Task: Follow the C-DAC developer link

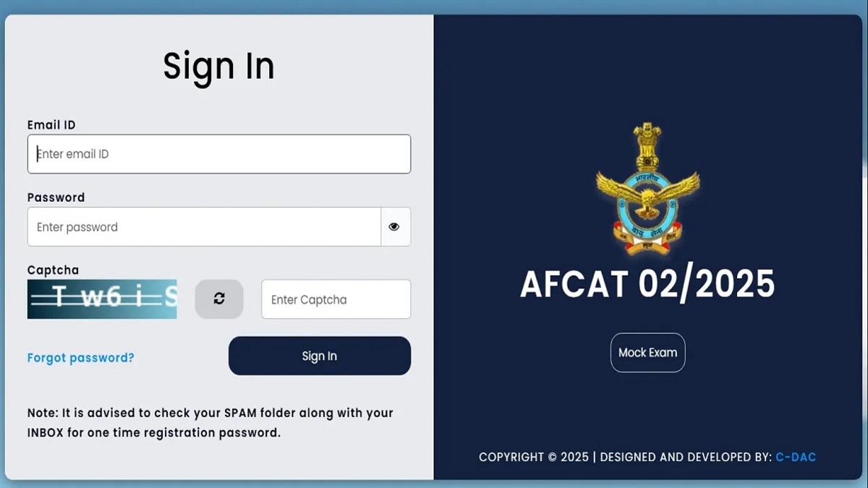Action: (x=796, y=457)
